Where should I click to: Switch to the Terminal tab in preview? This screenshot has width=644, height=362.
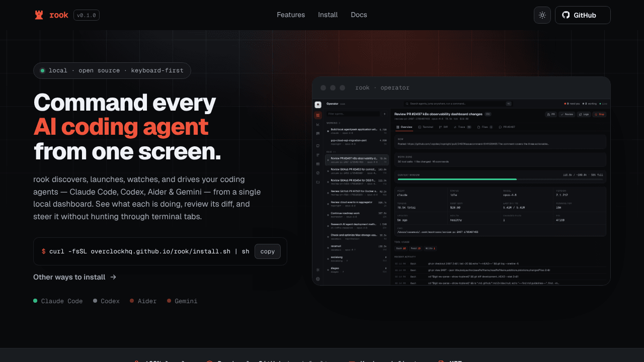(426, 127)
